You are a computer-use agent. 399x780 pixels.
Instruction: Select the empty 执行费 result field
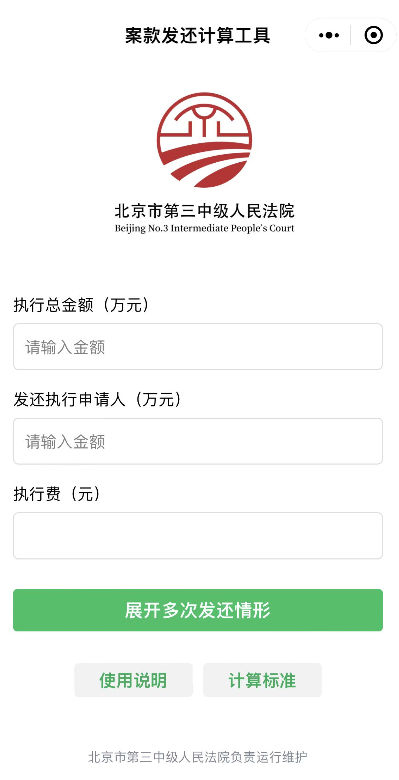click(198, 536)
